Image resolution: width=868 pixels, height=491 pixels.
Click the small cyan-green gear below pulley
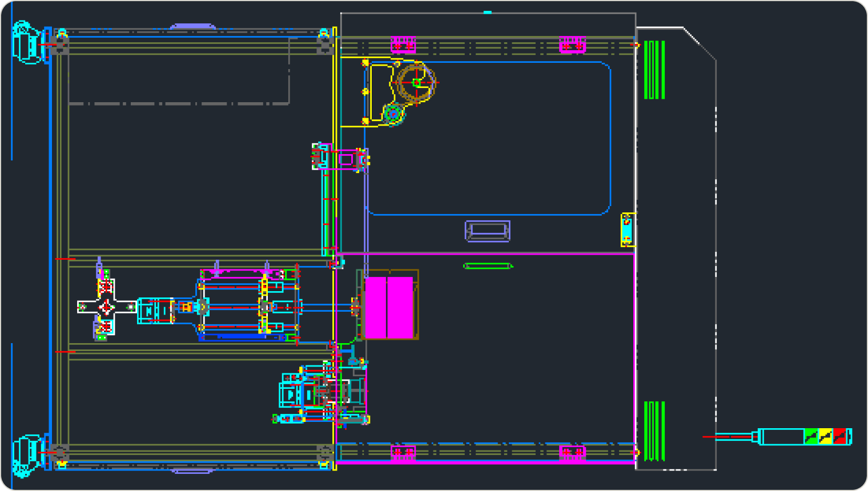point(393,114)
